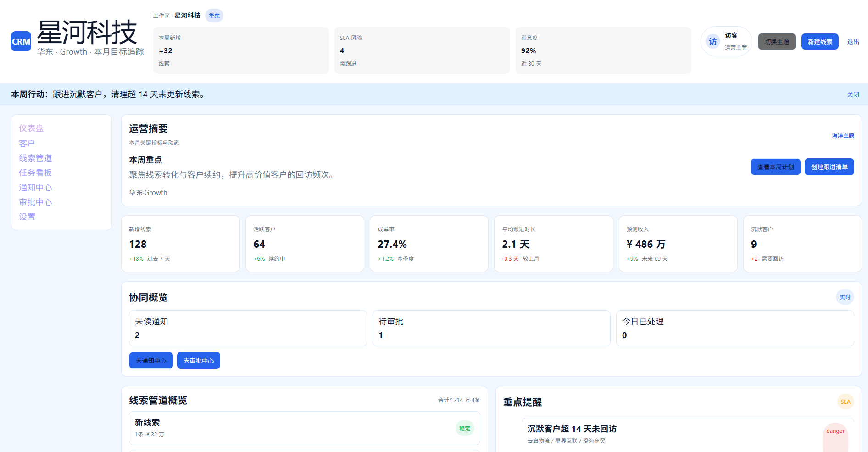868x452 pixels.
Task: Click the 华东 region badge
Action: click(x=214, y=16)
